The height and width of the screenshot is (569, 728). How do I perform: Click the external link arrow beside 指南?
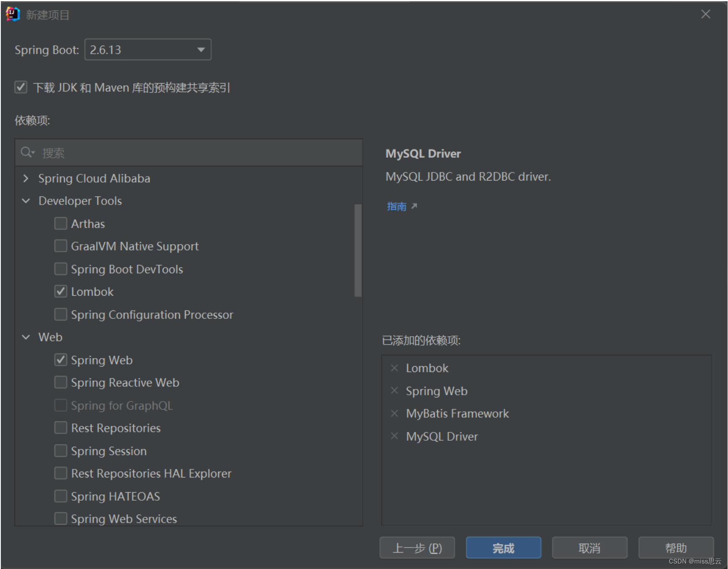[414, 206]
